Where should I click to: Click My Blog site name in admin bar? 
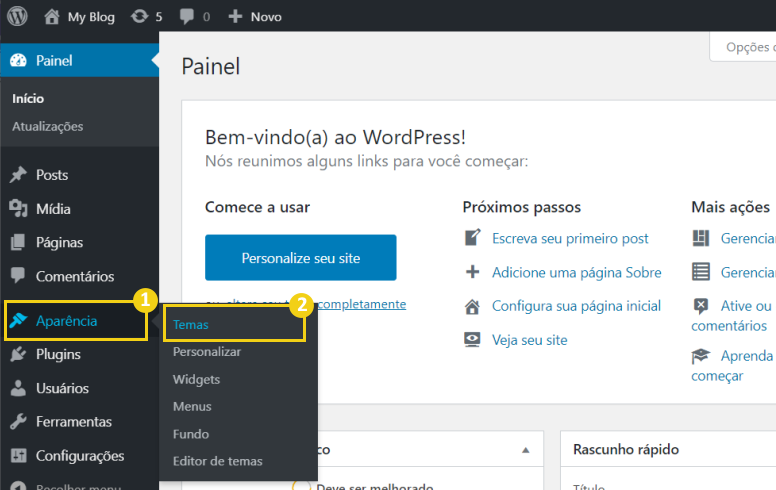coord(91,17)
